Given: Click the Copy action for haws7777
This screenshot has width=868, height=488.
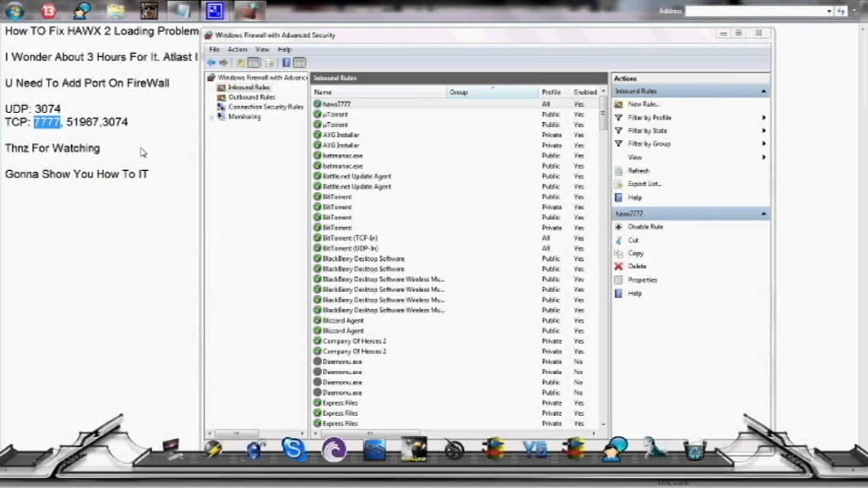Looking at the screenshot, I should [x=636, y=253].
